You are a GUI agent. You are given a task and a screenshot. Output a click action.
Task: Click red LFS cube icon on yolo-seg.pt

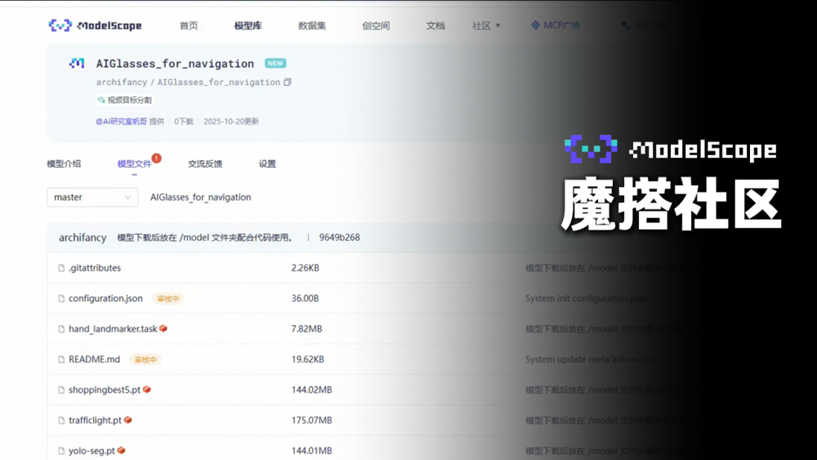tap(121, 450)
